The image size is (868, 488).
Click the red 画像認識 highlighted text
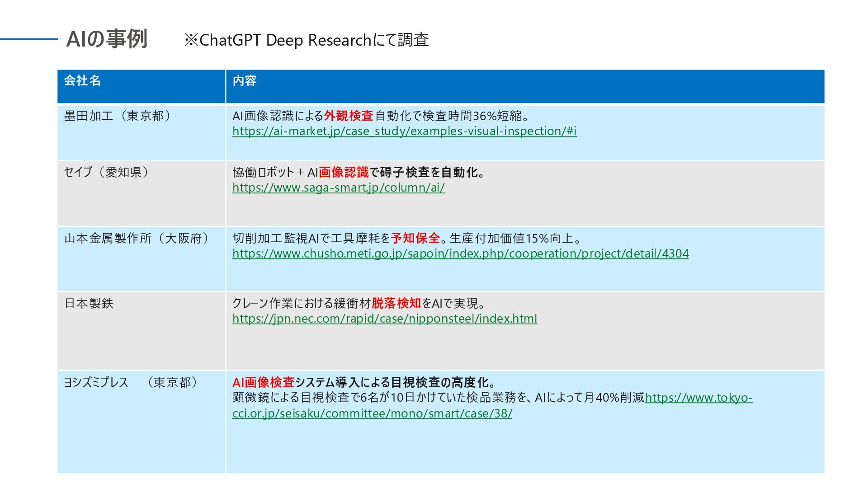[344, 172]
